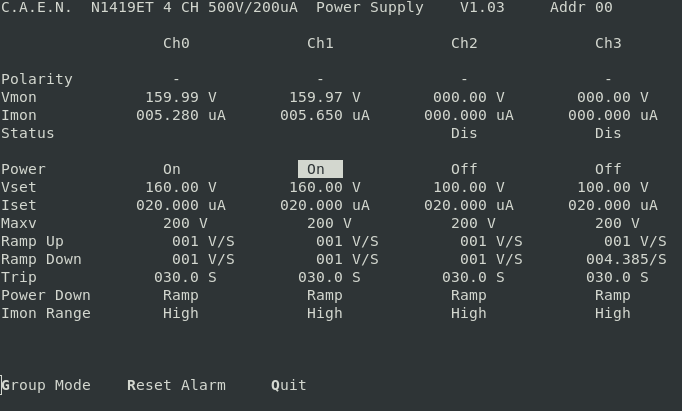
Task: Select Ch3 Ramp Up 001 V/S
Action: 635,241
